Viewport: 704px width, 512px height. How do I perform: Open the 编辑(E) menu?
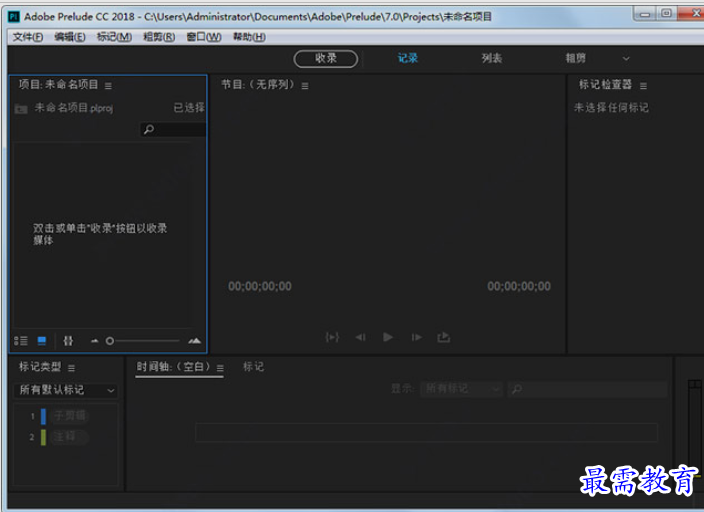[70, 37]
